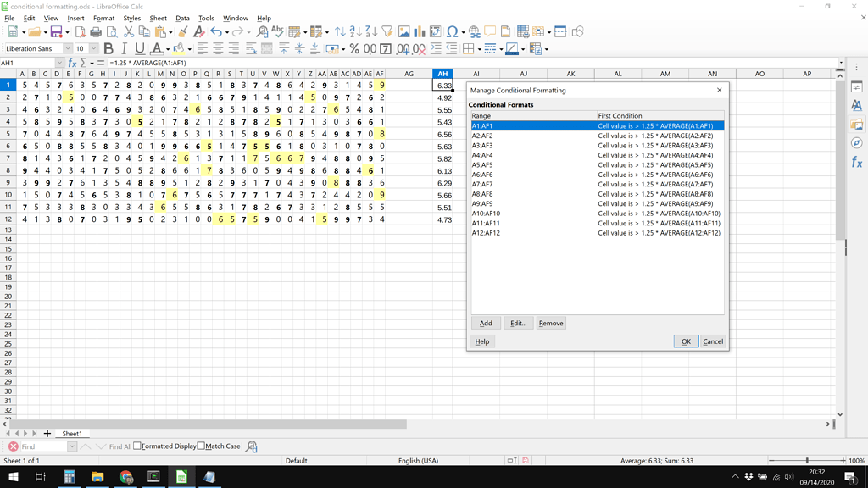Image resolution: width=868 pixels, height=488 pixels.
Task: Toggle the AutoFilter
Action: 386,32
